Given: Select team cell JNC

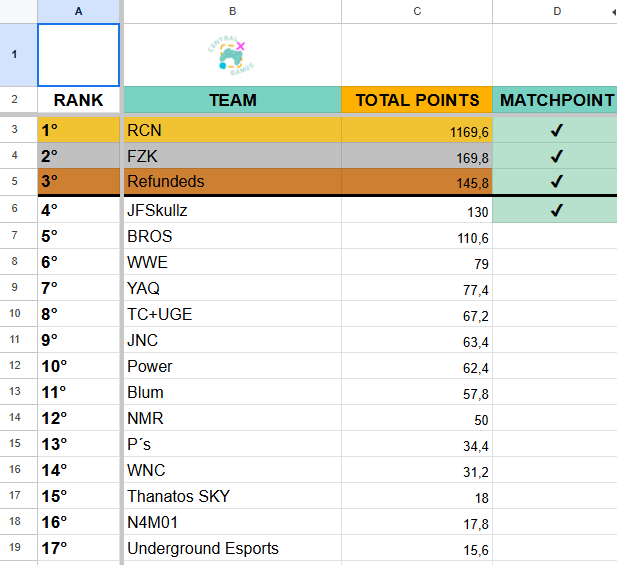Looking at the screenshot, I should tap(233, 340).
